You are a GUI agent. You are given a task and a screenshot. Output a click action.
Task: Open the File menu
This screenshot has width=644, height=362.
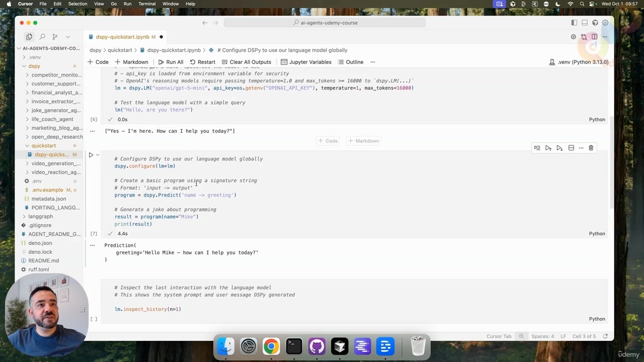[43, 4]
